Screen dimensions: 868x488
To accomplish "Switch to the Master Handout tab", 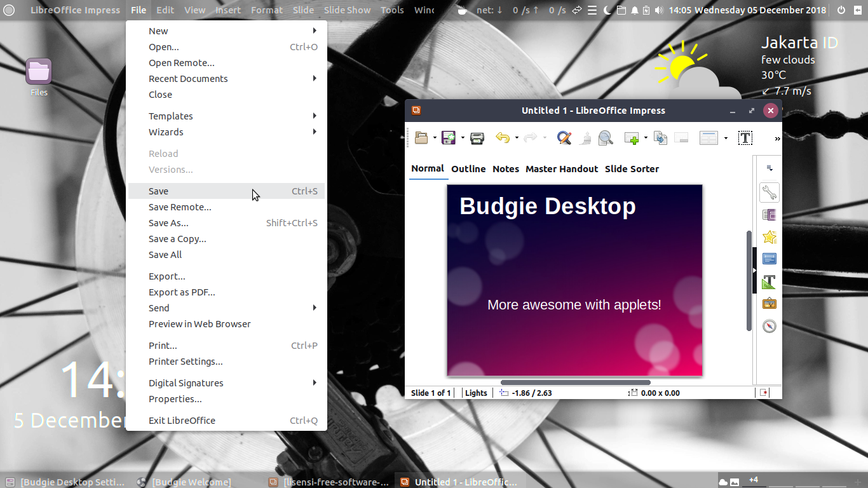I will tap(562, 169).
